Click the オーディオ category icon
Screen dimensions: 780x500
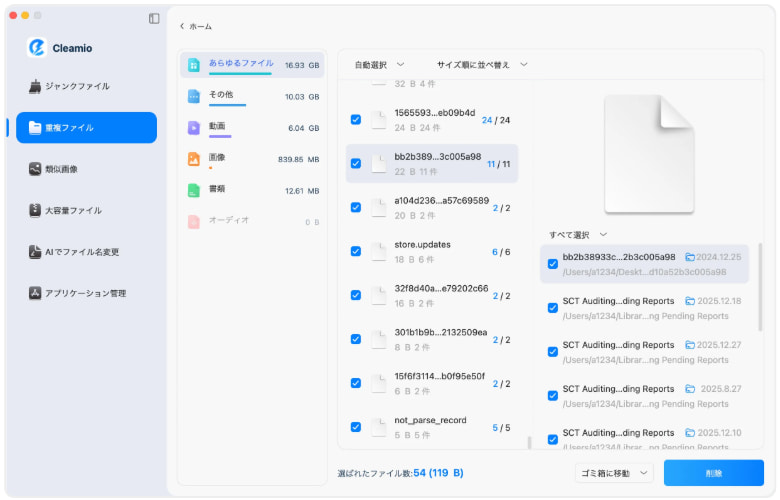[194, 222]
